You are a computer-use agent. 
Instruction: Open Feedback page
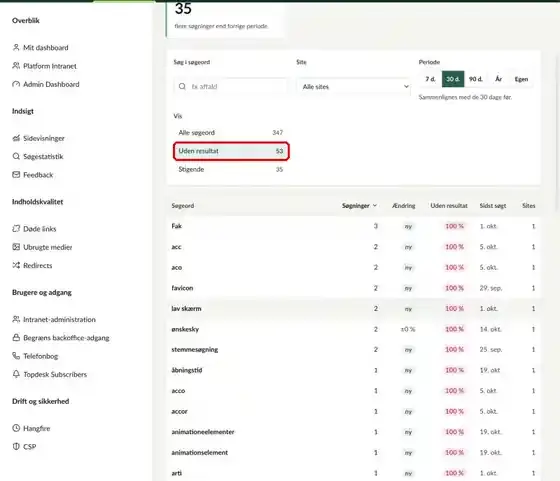38,175
